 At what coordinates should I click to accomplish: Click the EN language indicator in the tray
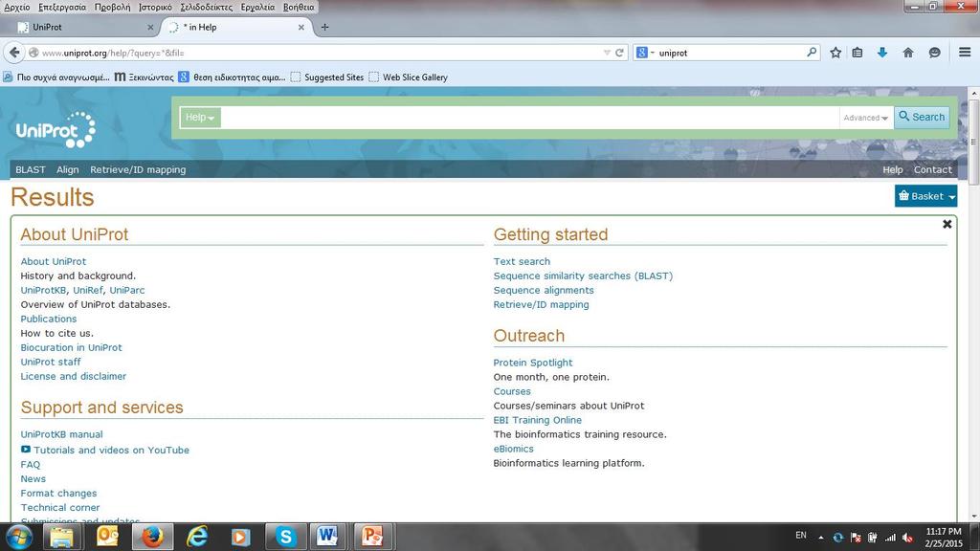(x=801, y=536)
